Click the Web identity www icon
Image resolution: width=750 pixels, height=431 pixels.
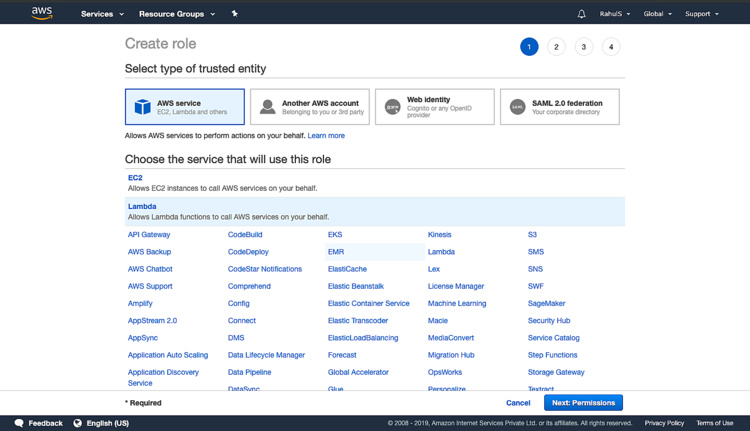coord(392,107)
